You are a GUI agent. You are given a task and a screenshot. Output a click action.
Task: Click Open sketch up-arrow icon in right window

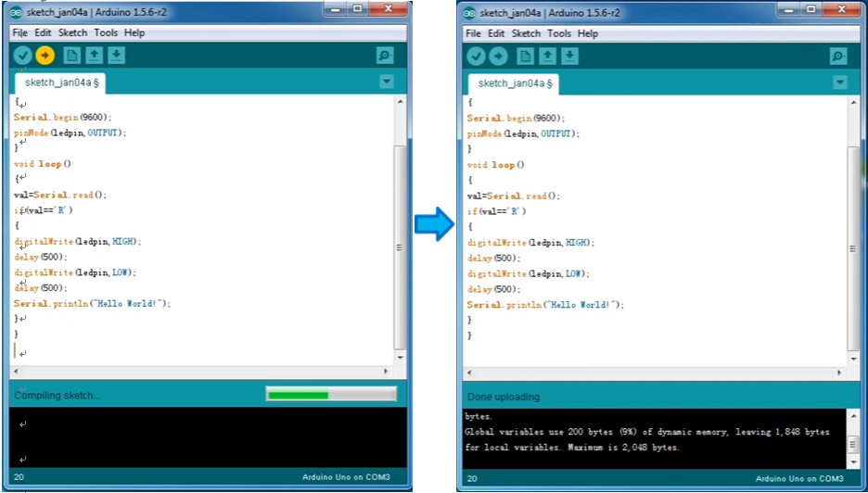point(548,57)
